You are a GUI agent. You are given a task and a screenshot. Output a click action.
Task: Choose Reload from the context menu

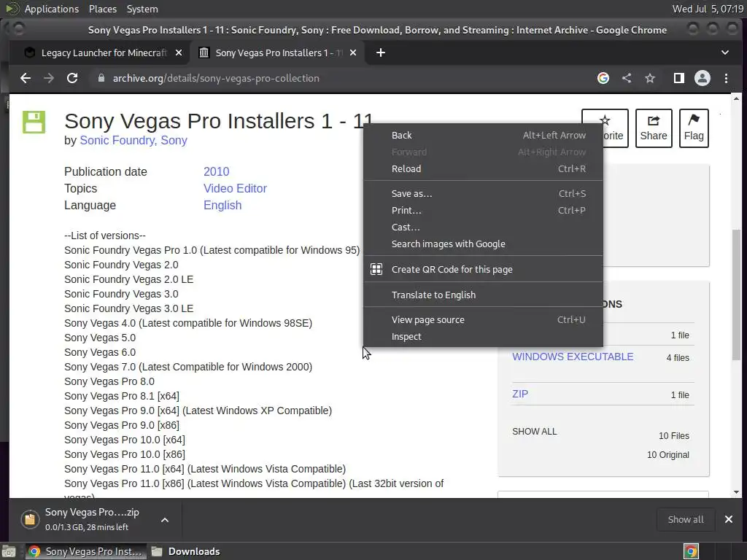click(483, 168)
